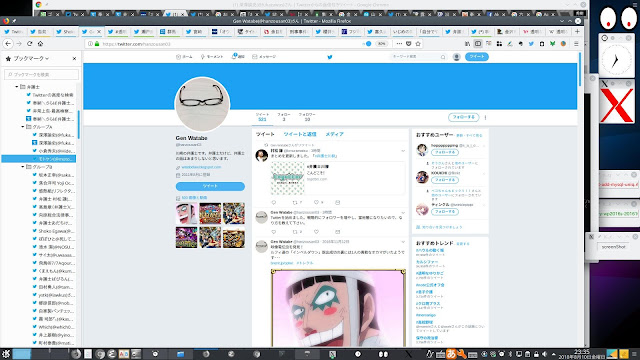
Task: Open first media thumbnail in profile grid
Action: [x=187, y=213]
